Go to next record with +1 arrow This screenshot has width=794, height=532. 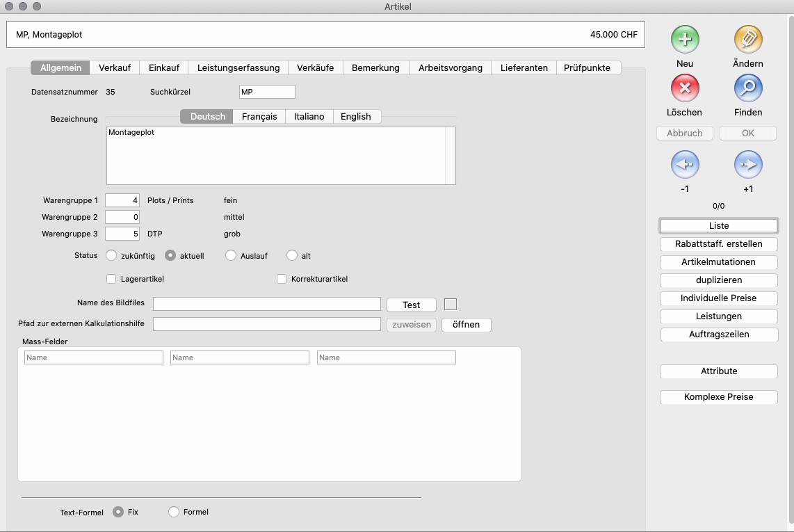coord(748,166)
